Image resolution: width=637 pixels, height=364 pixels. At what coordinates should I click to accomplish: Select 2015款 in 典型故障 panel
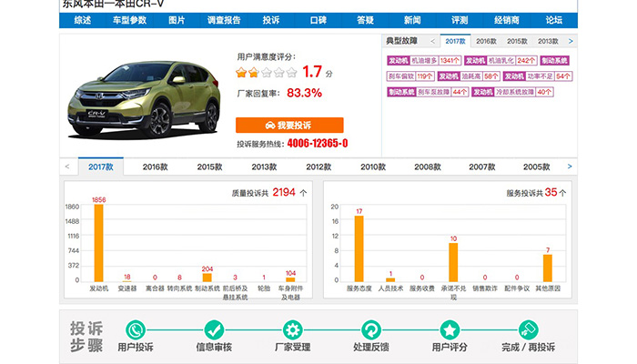517,41
